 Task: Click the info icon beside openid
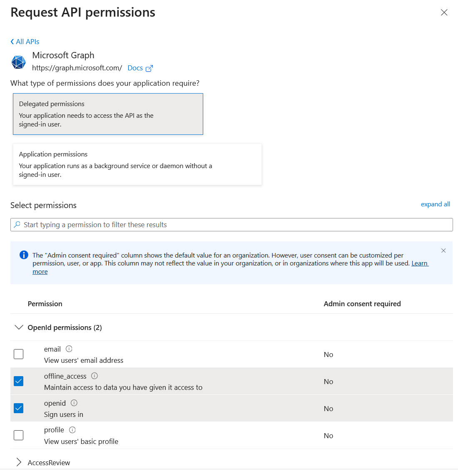coord(74,403)
